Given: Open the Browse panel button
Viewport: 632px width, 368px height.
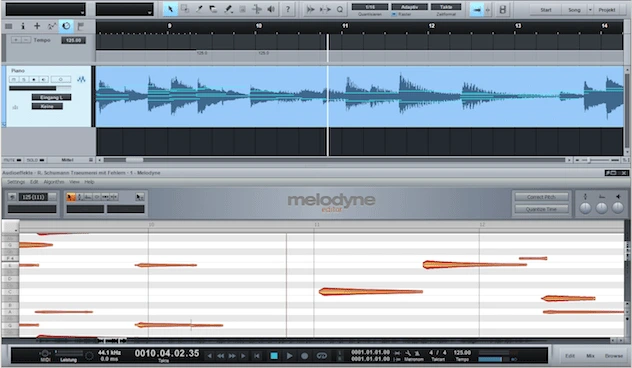Looking at the screenshot, I should click(x=613, y=356).
